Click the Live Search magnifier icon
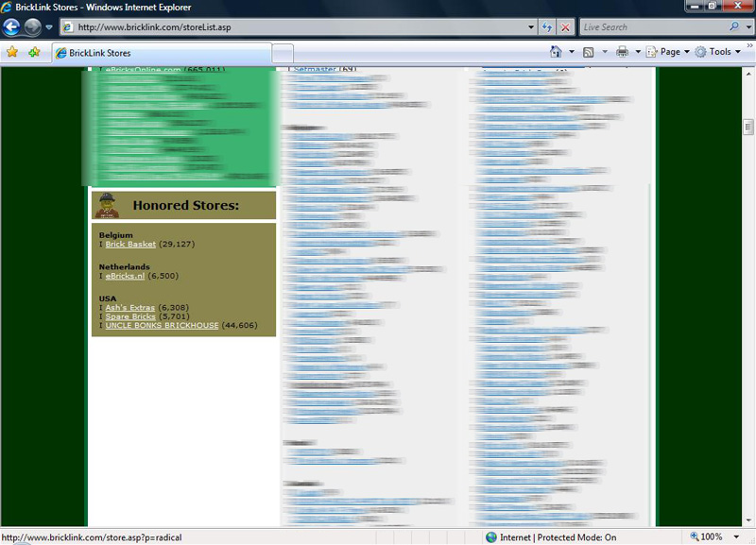This screenshot has width=756, height=545. tap(734, 27)
